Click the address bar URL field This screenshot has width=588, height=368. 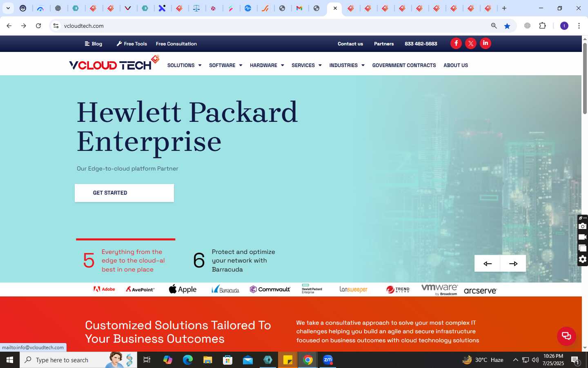pyautogui.click(x=274, y=26)
